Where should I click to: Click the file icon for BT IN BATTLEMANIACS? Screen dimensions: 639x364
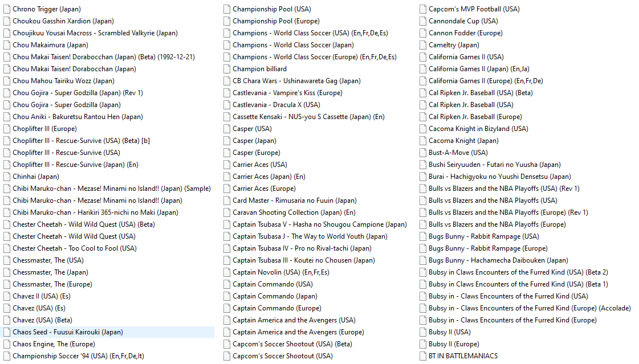422,356
